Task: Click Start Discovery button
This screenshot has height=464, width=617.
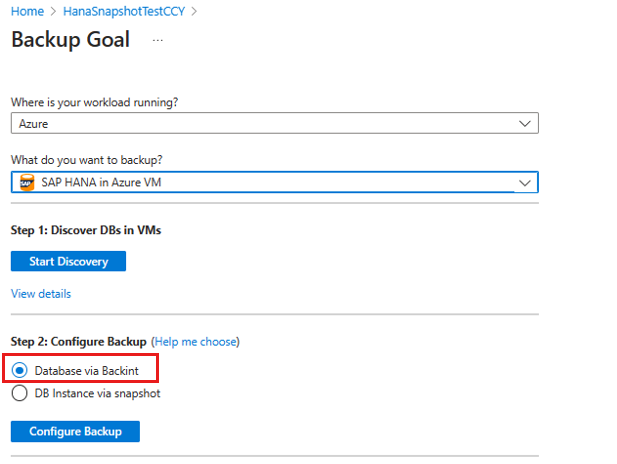Action: 68,261
